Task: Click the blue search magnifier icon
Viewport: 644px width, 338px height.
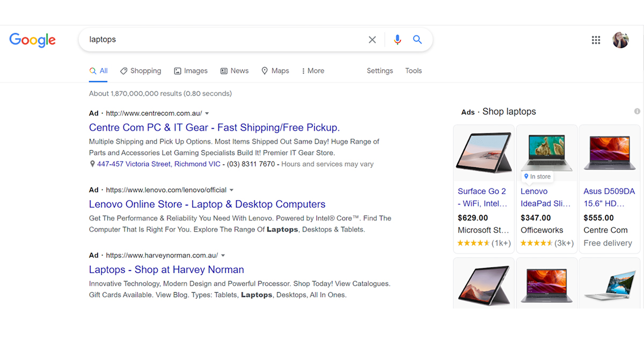Action: pos(417,40)
